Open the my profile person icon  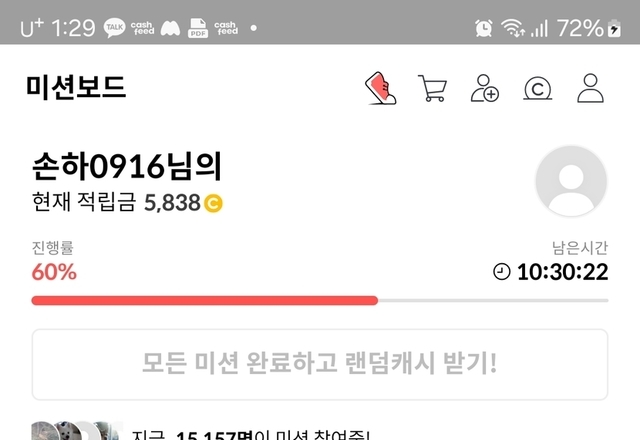coord(590,88)
